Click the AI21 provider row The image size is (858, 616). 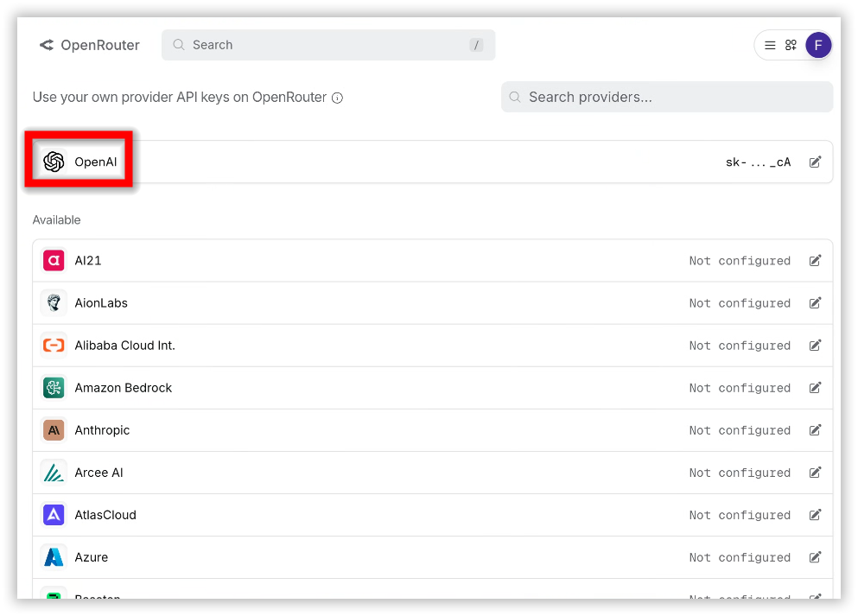pos(346,260)
